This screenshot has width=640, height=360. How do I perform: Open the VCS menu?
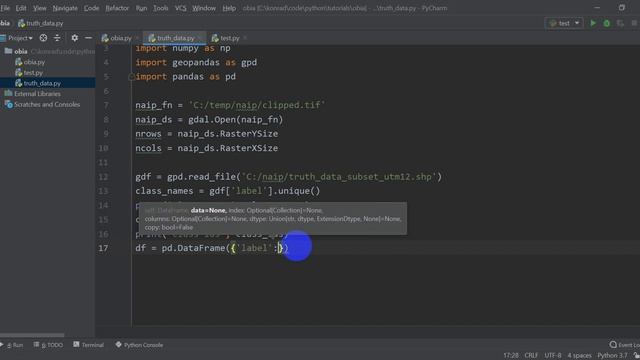[180, 8]
